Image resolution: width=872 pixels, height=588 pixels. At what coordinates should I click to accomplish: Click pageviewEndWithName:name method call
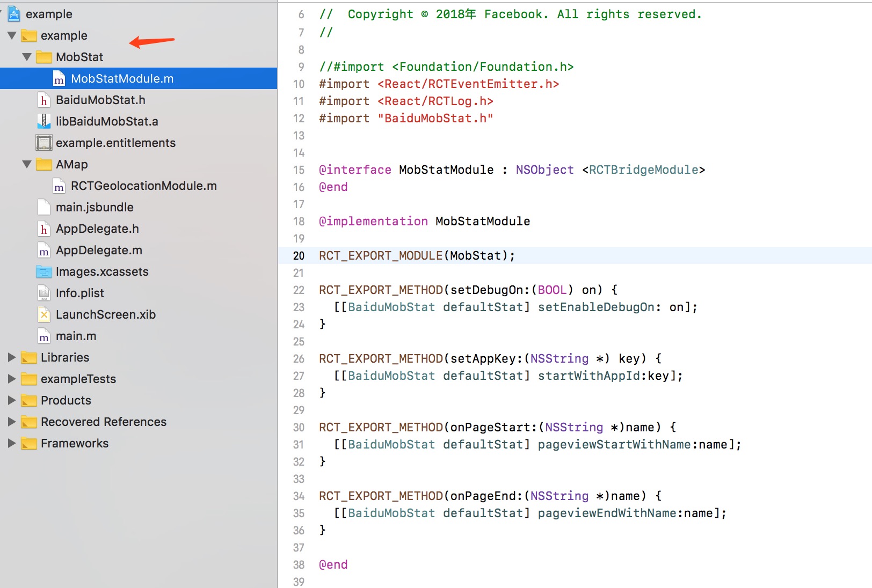pyautogui.click(x=625, y=513)
